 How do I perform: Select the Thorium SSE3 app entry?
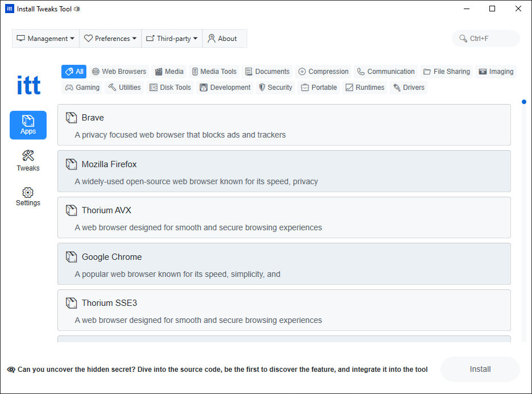click(x=284, y=310)
